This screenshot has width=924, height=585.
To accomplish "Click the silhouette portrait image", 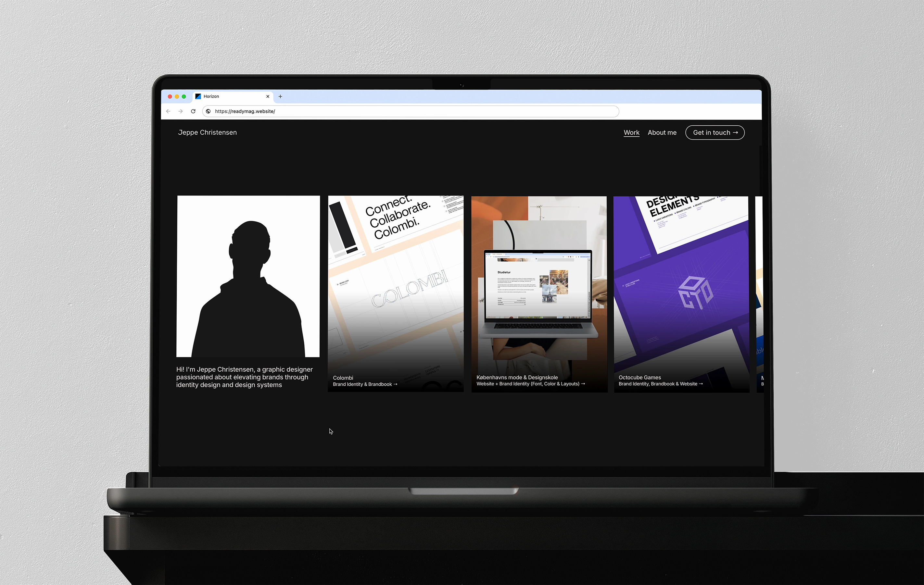I will coord(248,276).
